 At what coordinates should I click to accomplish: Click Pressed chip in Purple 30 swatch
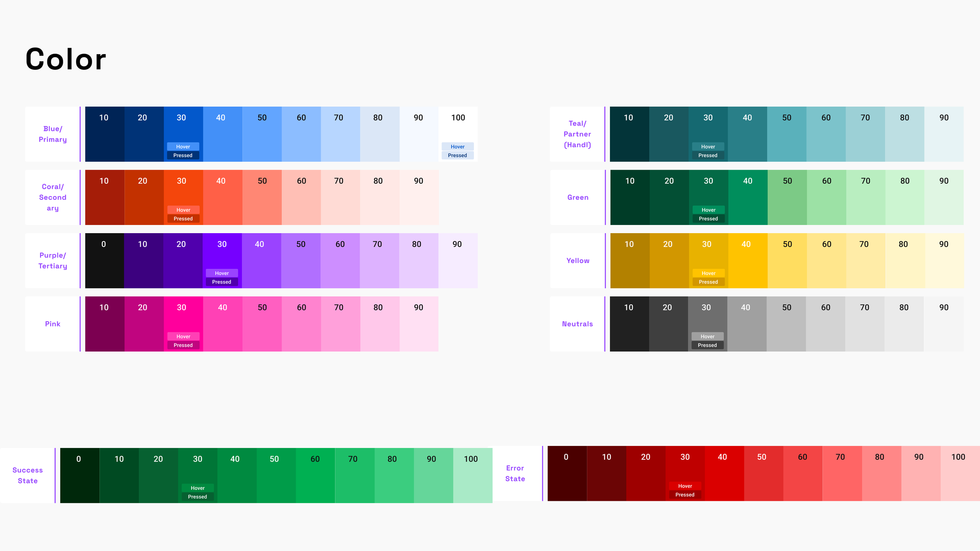221,282
